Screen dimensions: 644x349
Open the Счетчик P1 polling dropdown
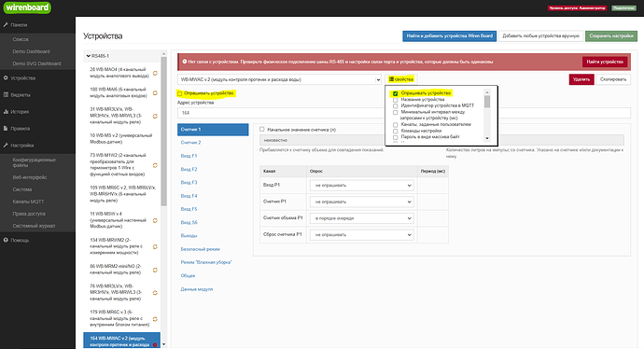pyautogui.click(x=362, y=202)
